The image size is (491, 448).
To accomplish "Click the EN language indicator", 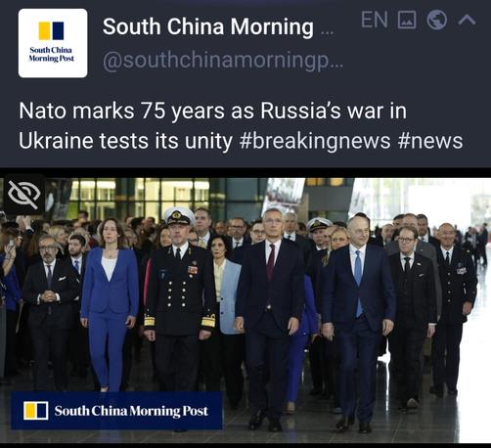I will tap(375, 20).
